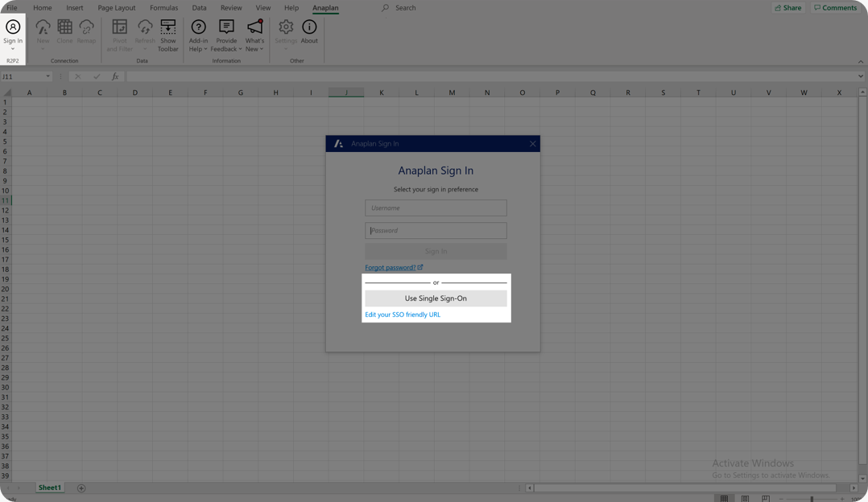Click the Share button
The width and height of the screenshot is (868, 502).
pyautogui.click(x=787, y=8)
